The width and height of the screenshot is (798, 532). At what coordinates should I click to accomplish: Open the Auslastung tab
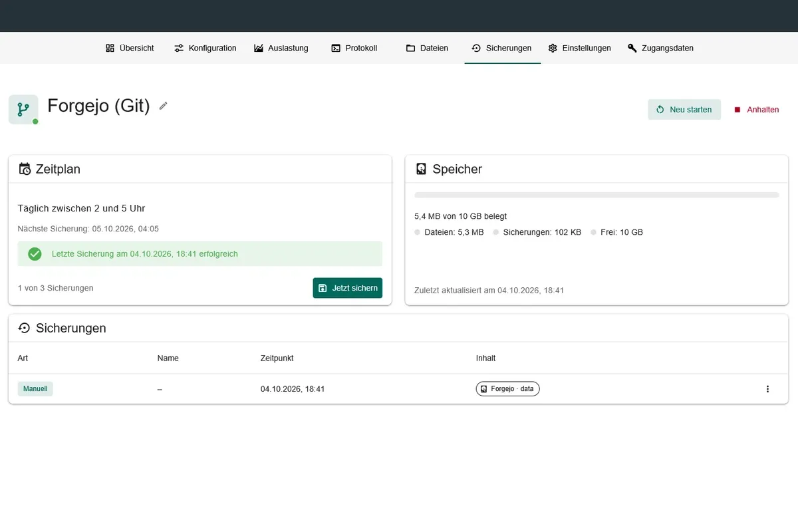point(281,48)
